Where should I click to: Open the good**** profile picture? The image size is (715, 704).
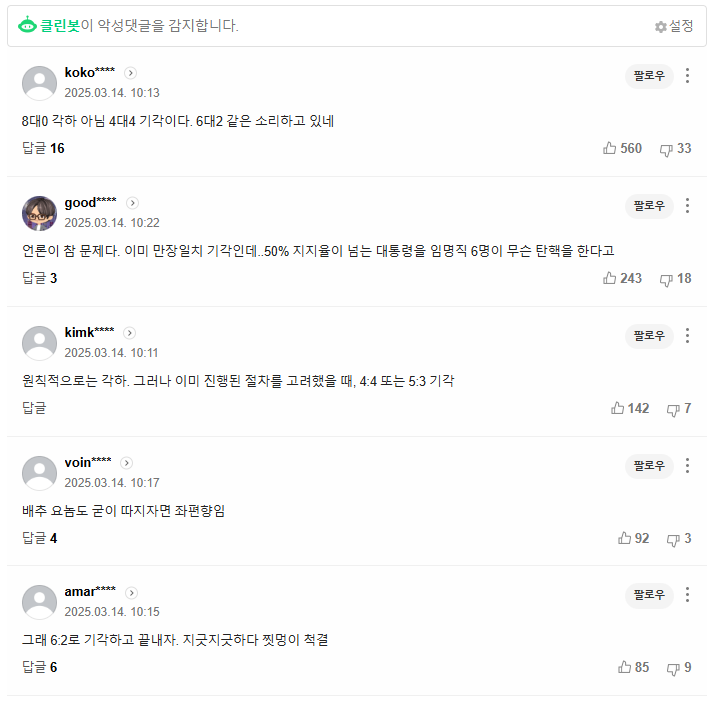tap(39, 213)
